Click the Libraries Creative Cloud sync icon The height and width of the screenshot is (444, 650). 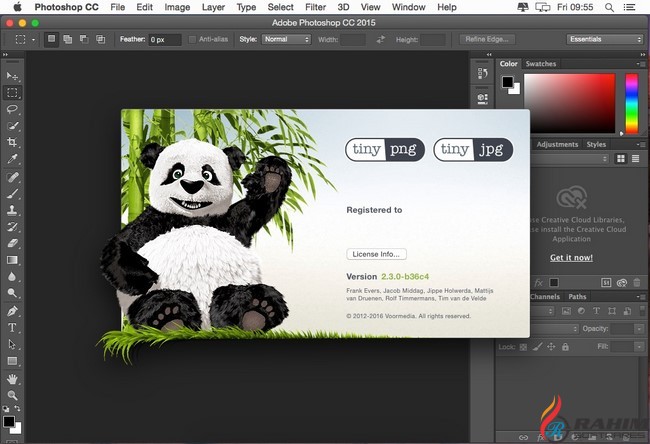click(x=621, y=283)
